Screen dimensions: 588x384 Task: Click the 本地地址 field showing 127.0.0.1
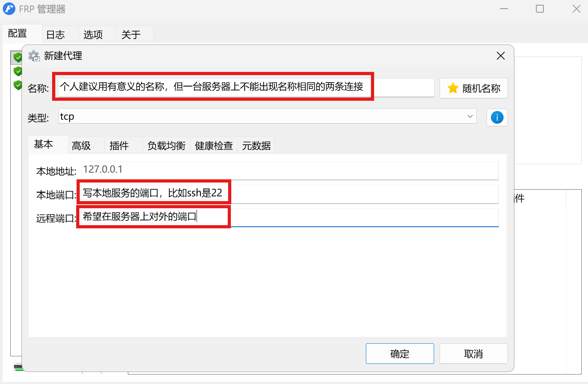tap(290, 170)
